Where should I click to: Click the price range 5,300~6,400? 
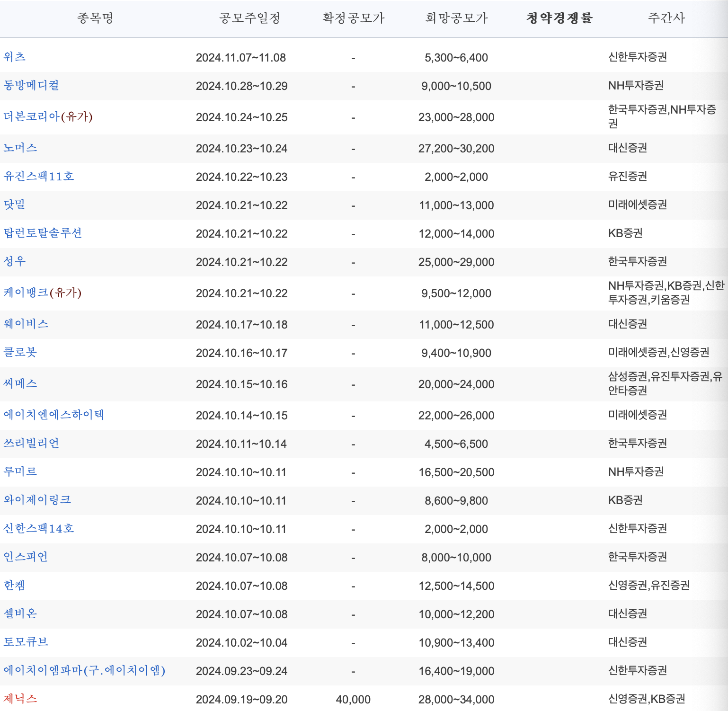point(456,58)
